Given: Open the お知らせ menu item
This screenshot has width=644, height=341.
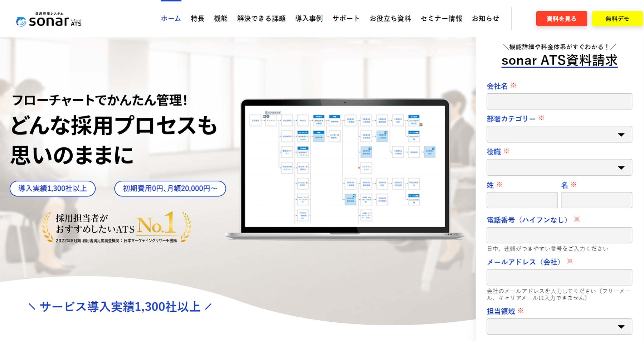Looking at the screenshot, I should pyautogui.click(x=486, y=19).
